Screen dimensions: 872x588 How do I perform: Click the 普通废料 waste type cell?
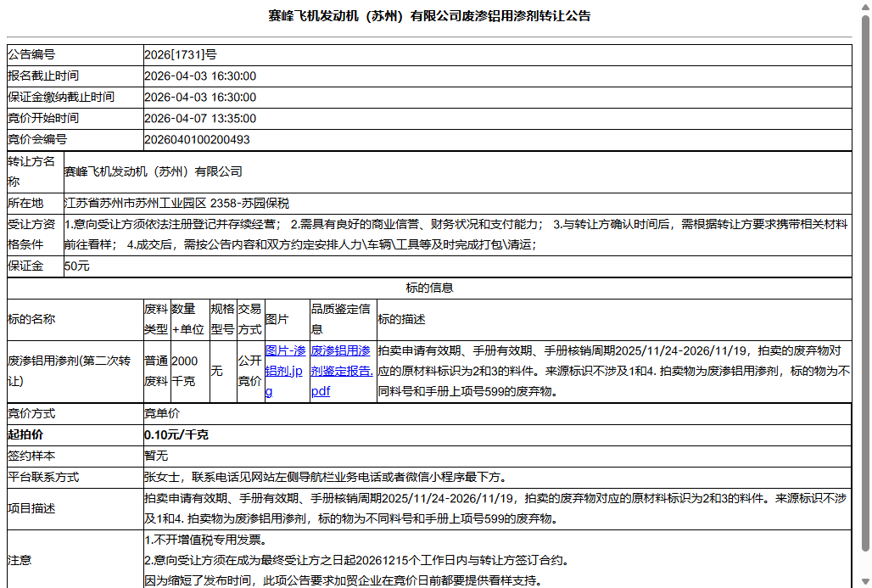click(x=156, y=371)
